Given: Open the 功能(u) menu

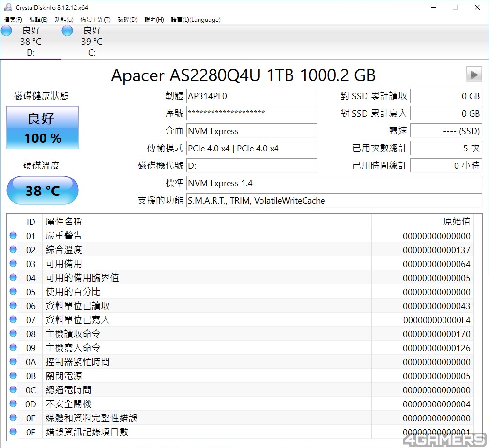Looking at the screenshot, I should [64, 20].
